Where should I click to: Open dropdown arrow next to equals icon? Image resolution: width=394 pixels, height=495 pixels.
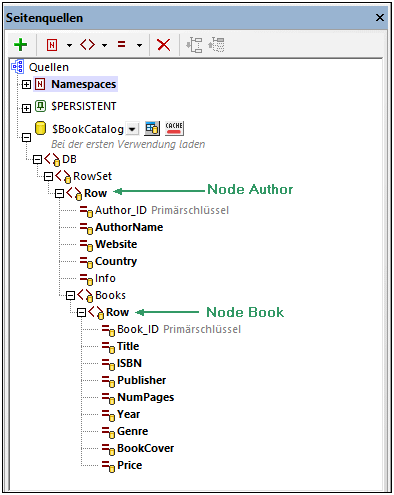pos(139,45)
